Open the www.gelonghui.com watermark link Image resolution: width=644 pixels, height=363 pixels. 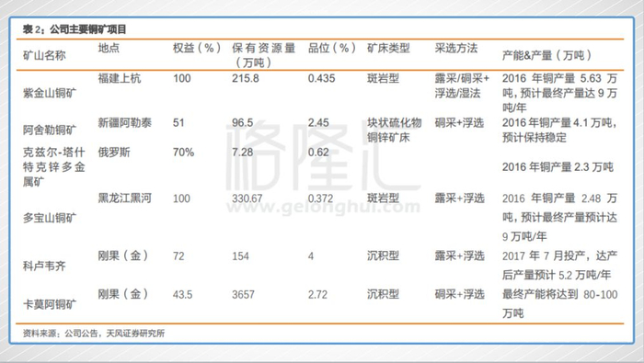tap(323, 207)
